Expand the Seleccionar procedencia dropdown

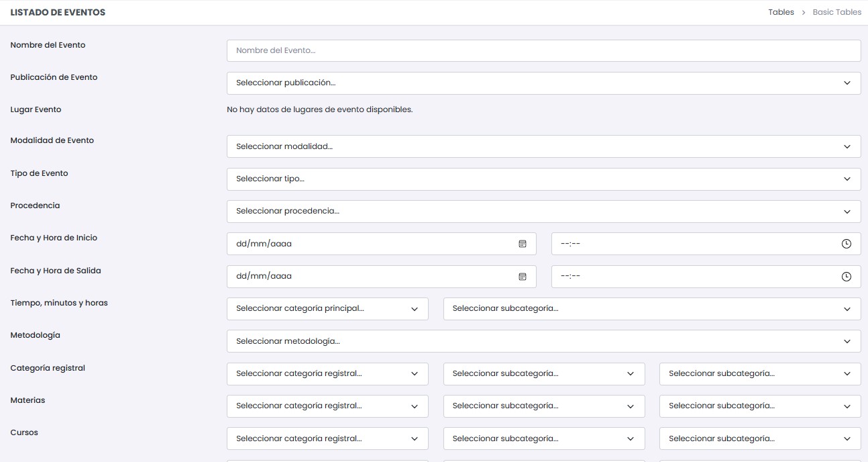[543, 211]
